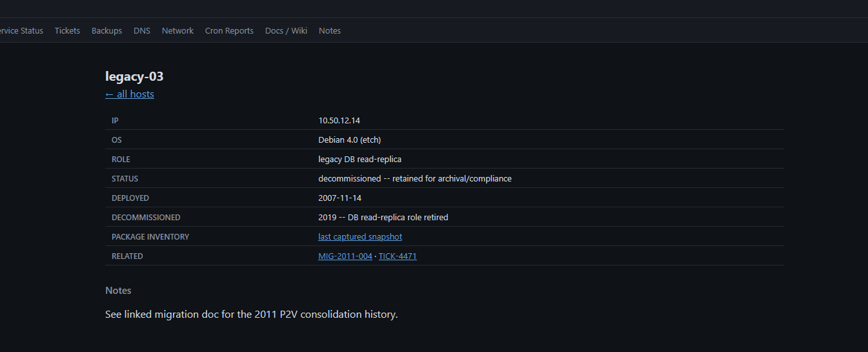Open Cron Reports in the navigation
The width and height of the screenshot is (868, 352).
coord(229,30)
